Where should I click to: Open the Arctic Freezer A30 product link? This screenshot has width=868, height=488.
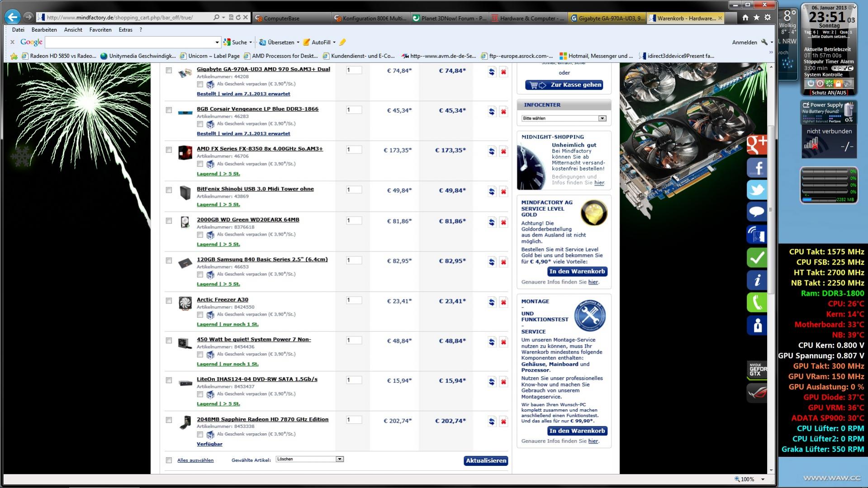tap(223, 299)
